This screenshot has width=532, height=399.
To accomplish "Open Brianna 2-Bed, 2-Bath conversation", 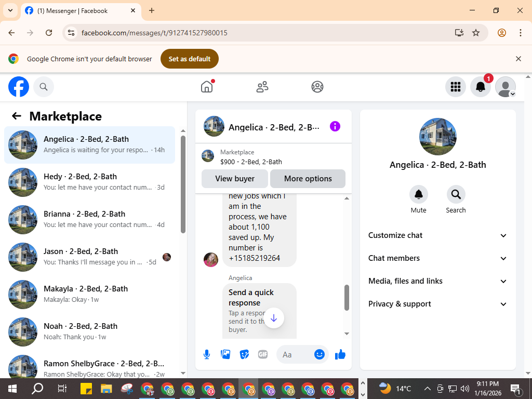I will point(89,220).
